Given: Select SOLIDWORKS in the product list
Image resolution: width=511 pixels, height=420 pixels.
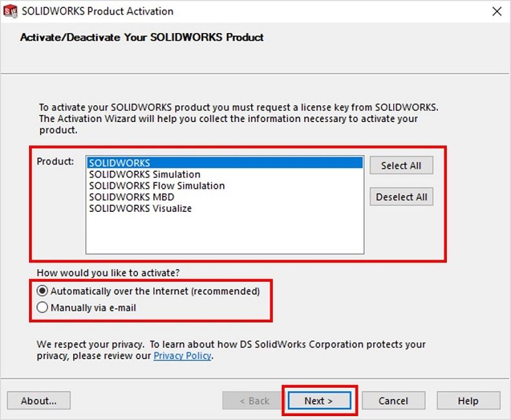Looking at the screenshot, I should click(120, 163).
